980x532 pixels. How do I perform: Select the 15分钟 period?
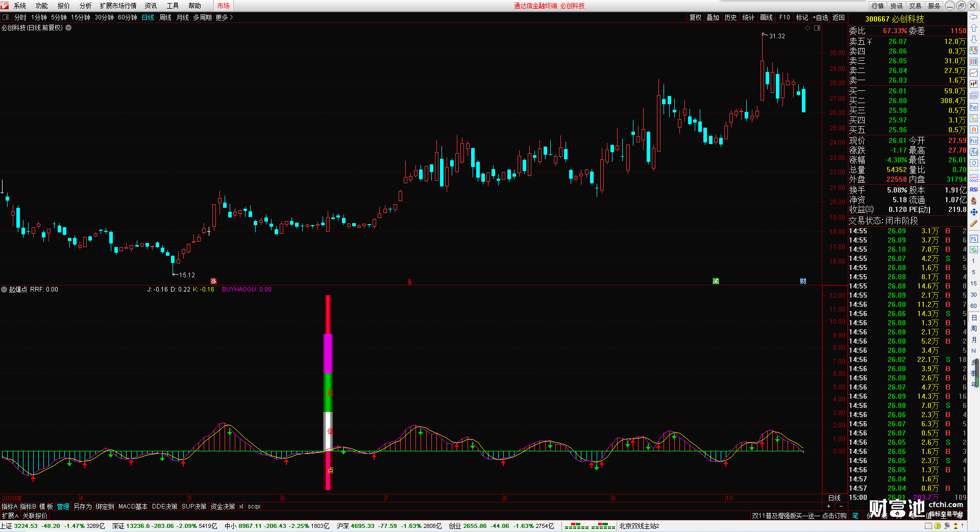pyautogui.click(x=81, y=17)
